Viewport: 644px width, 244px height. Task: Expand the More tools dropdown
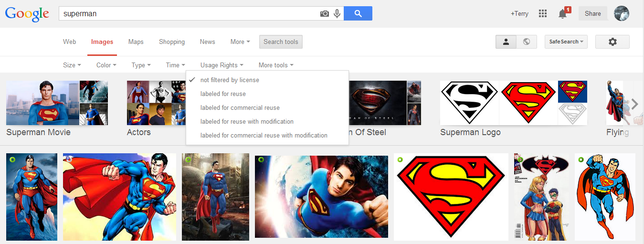276,65
